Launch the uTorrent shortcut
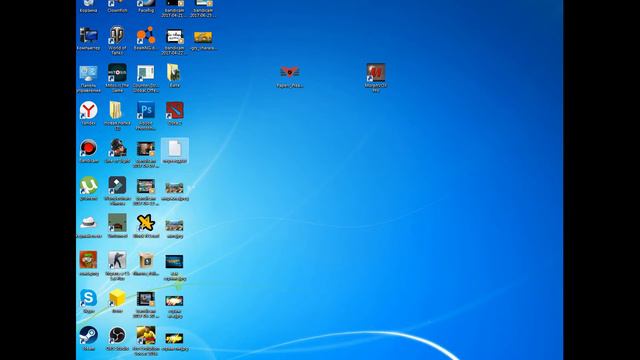This screenshot has height=360, width=640. pyautogui.click(x=89, y=186)
